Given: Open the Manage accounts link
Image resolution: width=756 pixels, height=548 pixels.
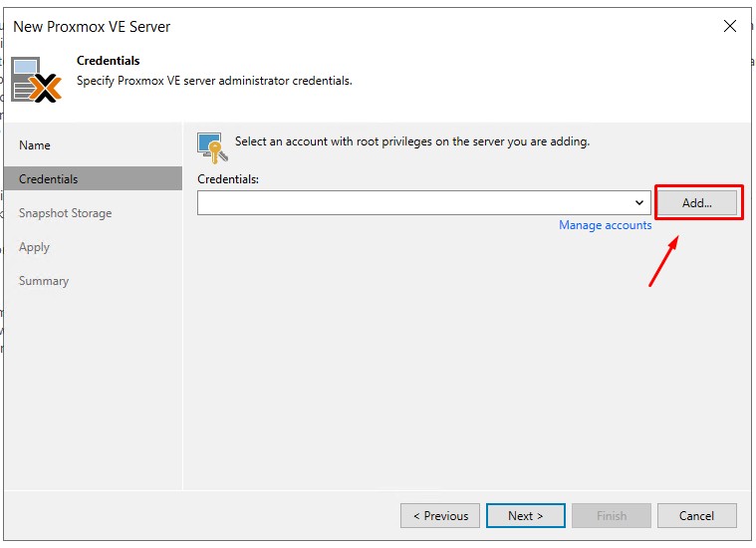Looking at the screenshot, I should click(x=605, y=225).
